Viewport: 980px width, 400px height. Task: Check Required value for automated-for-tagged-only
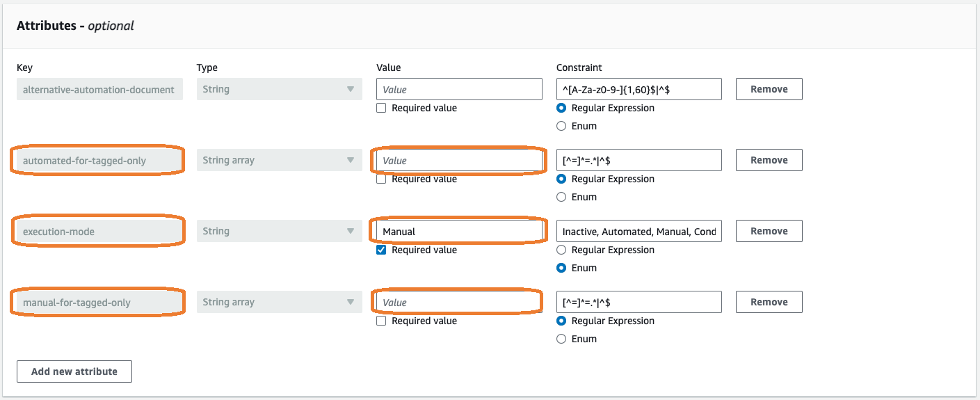381,179
